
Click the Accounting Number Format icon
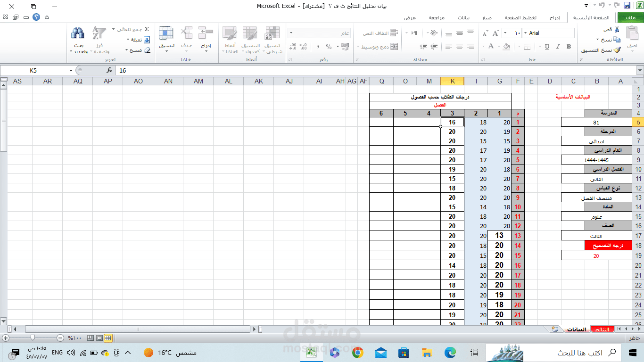tap(345, 47)
